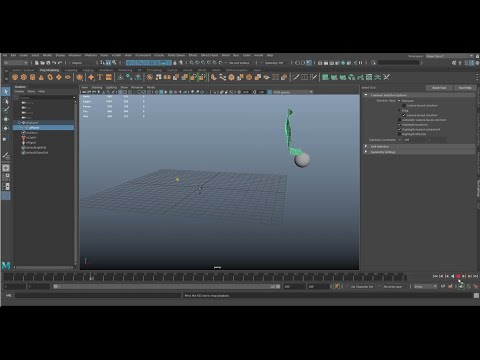
Task: Open the File menu
Action: point(5,55)
